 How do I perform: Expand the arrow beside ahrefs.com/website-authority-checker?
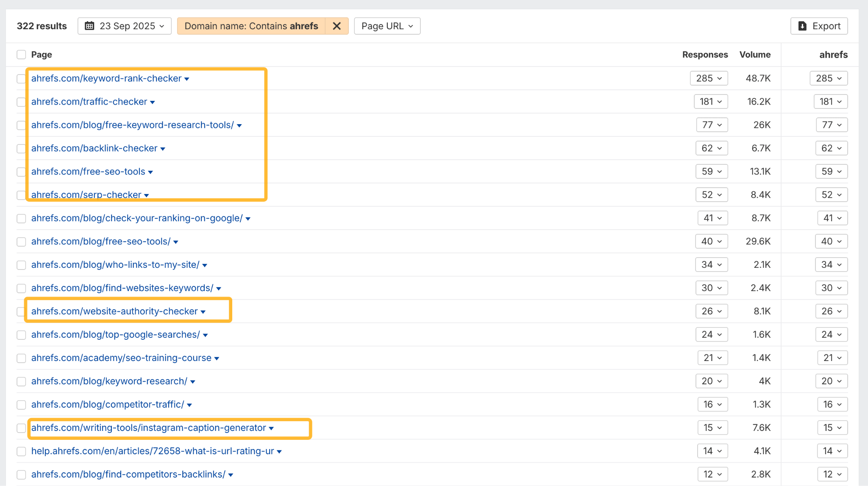204,311
